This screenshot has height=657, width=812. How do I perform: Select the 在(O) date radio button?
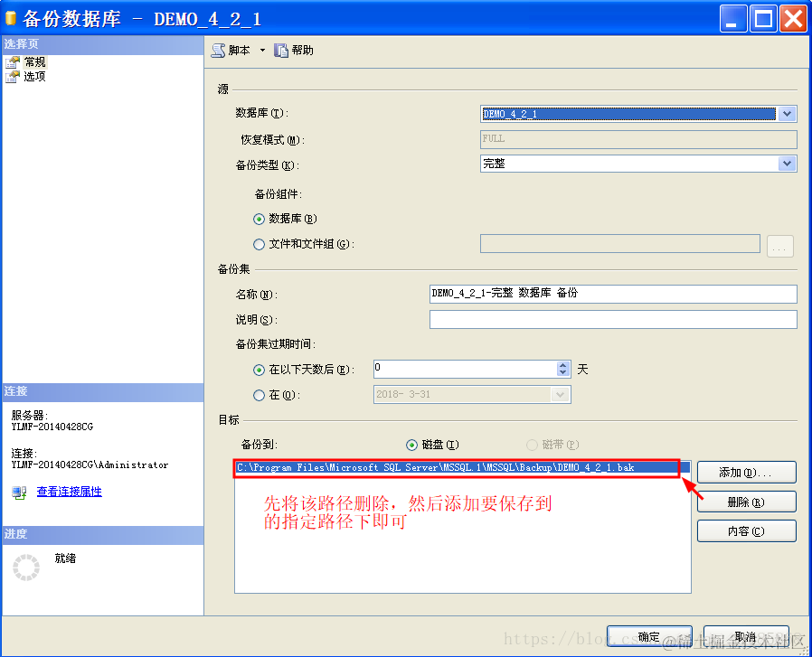259,395
